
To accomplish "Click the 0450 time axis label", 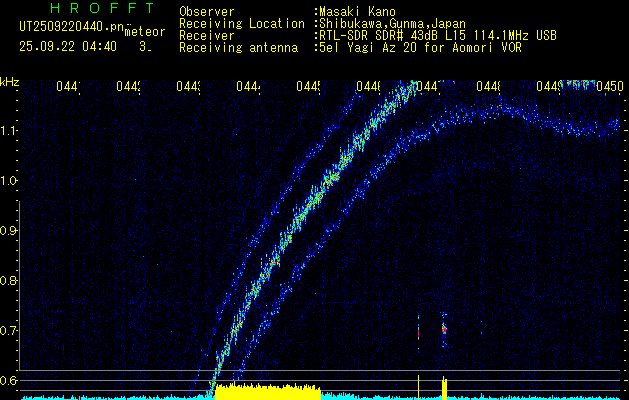I will point(610,86).
